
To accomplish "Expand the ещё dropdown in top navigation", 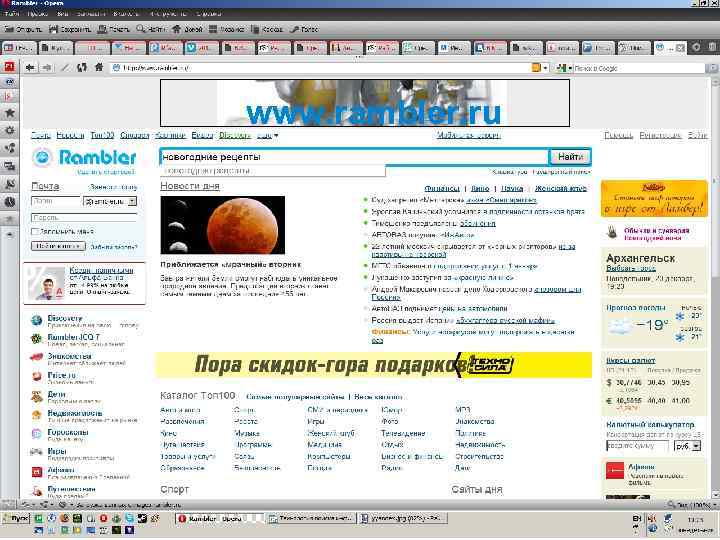I will (x=267, y=135).
